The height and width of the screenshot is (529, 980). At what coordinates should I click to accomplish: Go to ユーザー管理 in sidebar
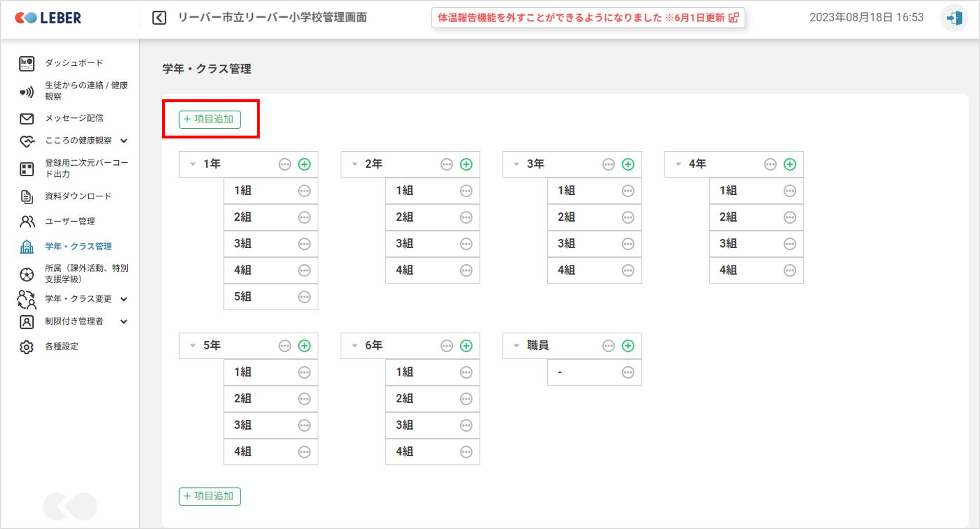click(70, 222)
